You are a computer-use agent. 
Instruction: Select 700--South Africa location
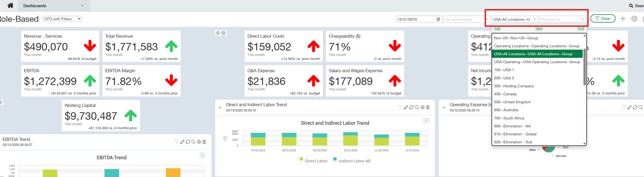(537, 118)
